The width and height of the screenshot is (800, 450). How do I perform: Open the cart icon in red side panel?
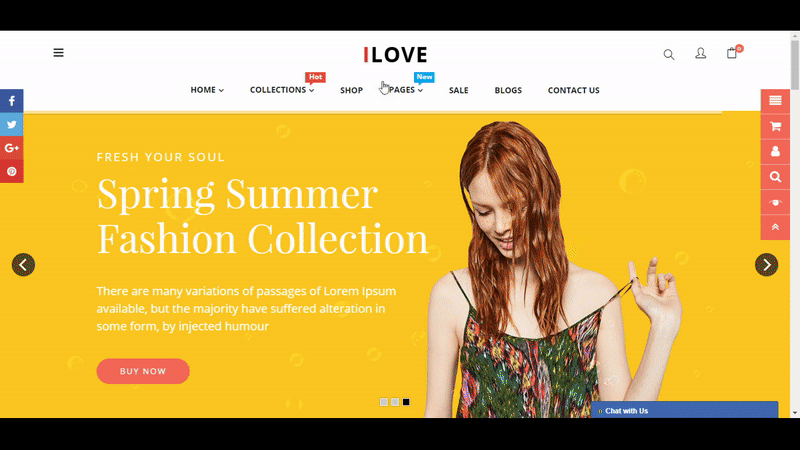point(775,126)
